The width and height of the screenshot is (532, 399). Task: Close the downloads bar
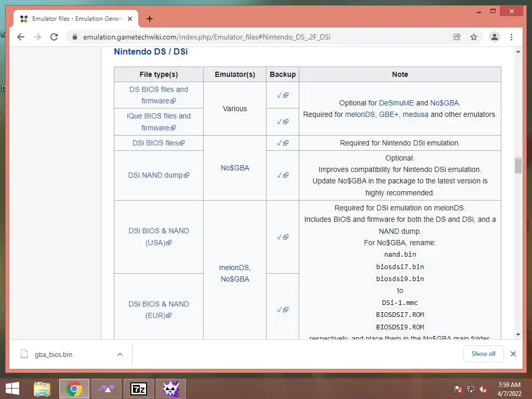tap(513, 354)
